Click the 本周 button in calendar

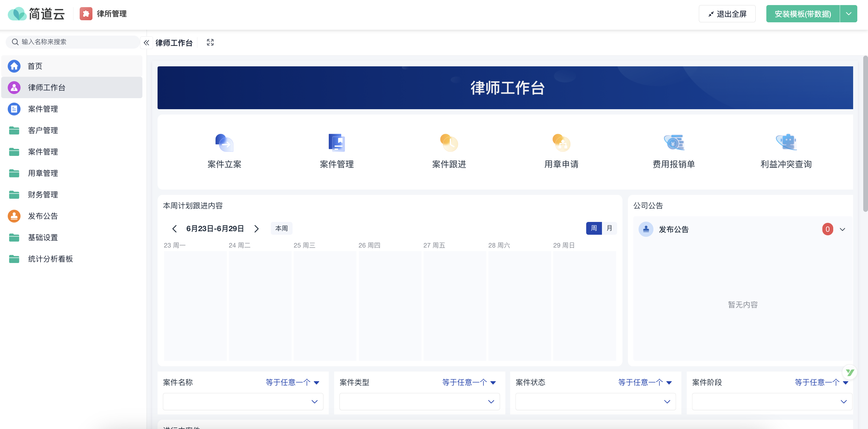click(282, 228)
